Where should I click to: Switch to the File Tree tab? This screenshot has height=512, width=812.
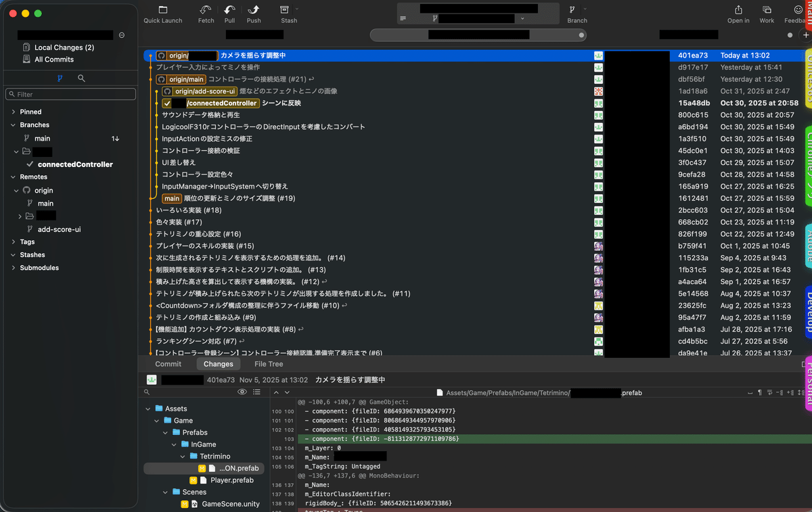pyautogui.click(x=268, y=364)
